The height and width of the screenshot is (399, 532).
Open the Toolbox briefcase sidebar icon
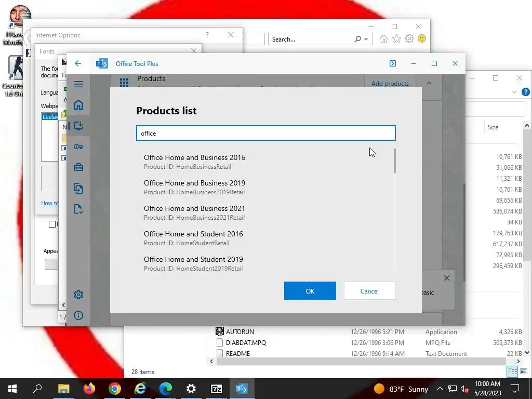[x=78, y=167]
